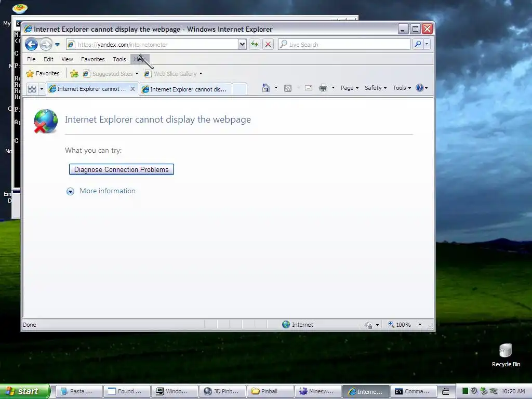
Task: Expand the address bar URL history dropdown
Action: [x=242, y=44]
